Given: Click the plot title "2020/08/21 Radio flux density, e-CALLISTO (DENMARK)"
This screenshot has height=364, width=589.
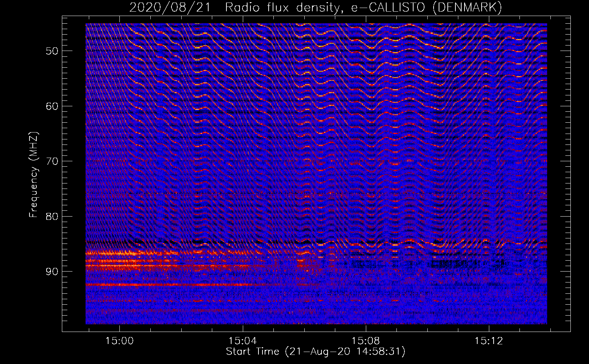Looking at the screenshot, I should click(x=316, y=7).
